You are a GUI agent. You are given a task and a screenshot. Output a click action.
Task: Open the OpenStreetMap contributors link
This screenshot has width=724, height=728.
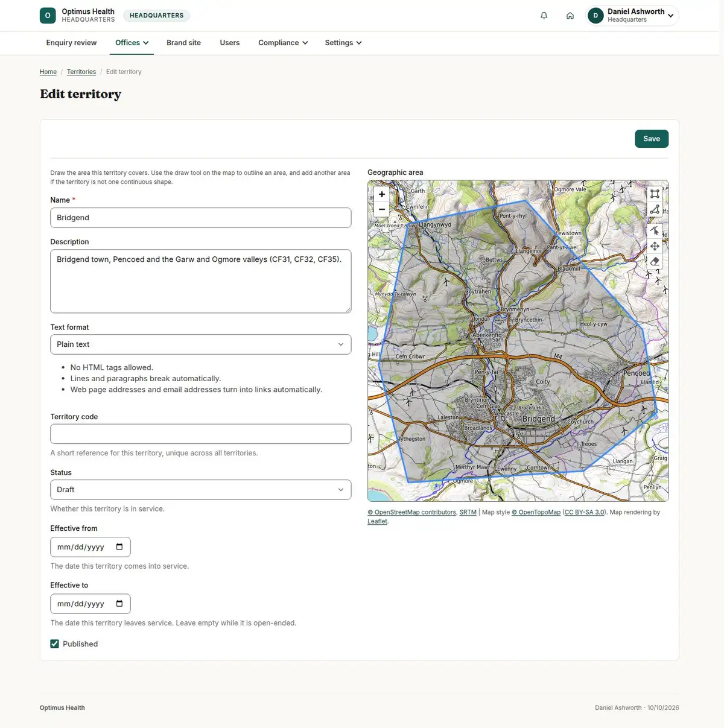point(412,513)
